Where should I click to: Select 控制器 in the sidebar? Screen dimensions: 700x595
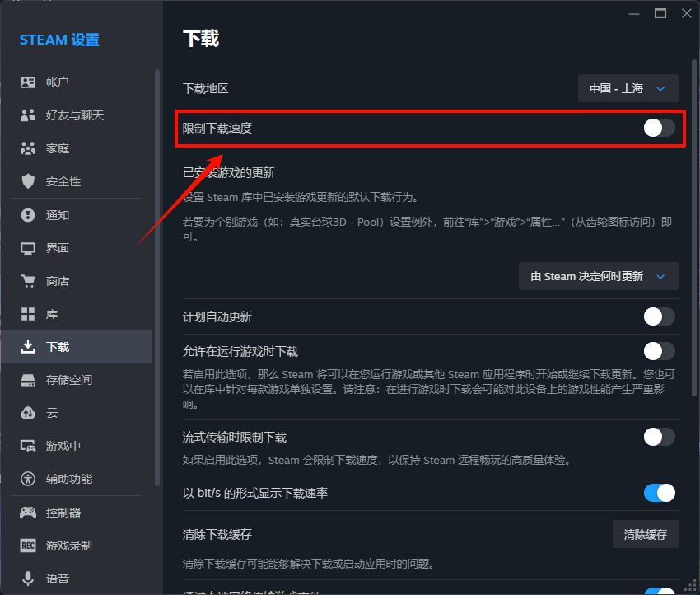tap(77, 513)
